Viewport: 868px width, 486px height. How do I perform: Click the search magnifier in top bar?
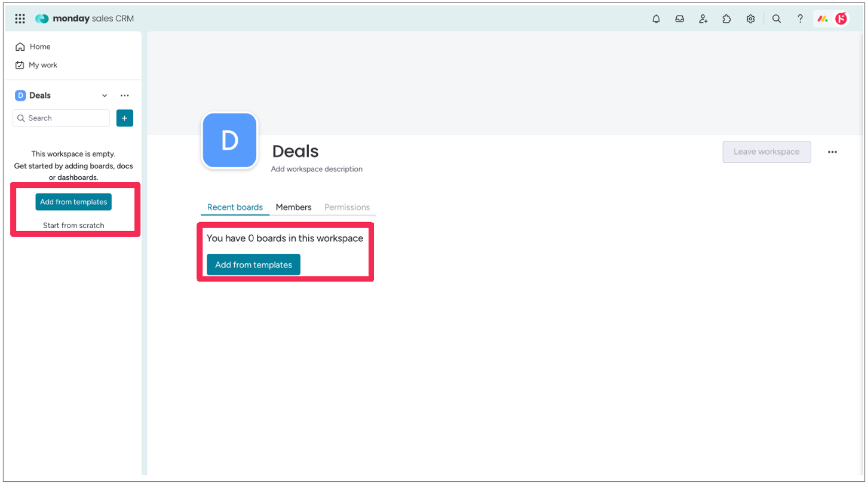pyautogui.click(x=777, y=19)
